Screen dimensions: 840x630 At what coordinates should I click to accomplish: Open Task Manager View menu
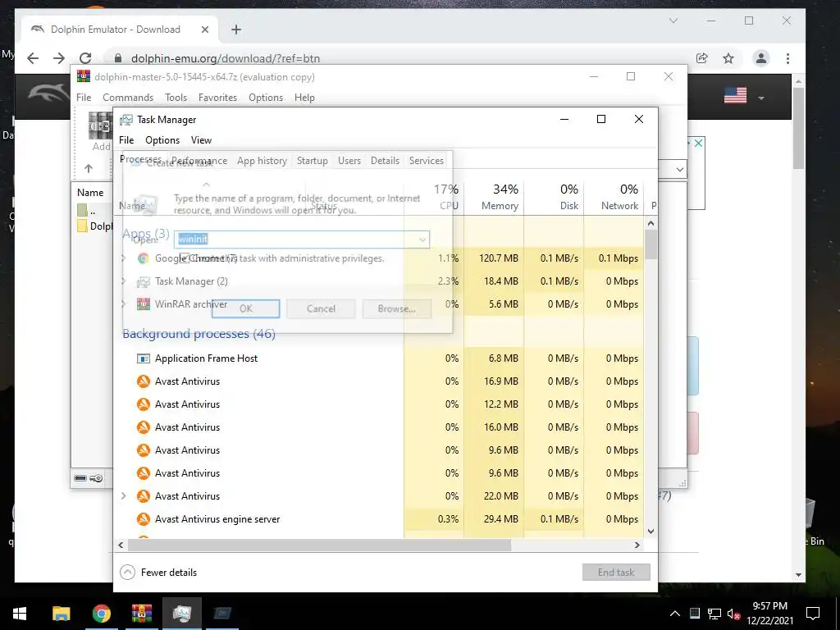point(202,140)
